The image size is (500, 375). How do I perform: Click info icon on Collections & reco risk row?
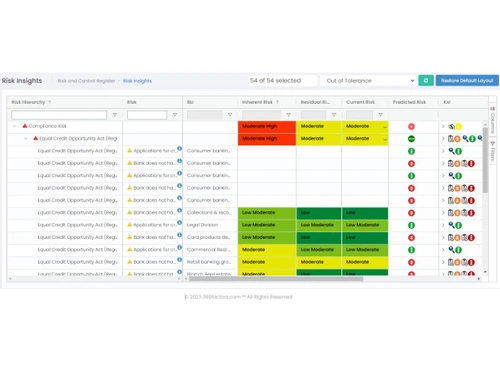(179, 210)
